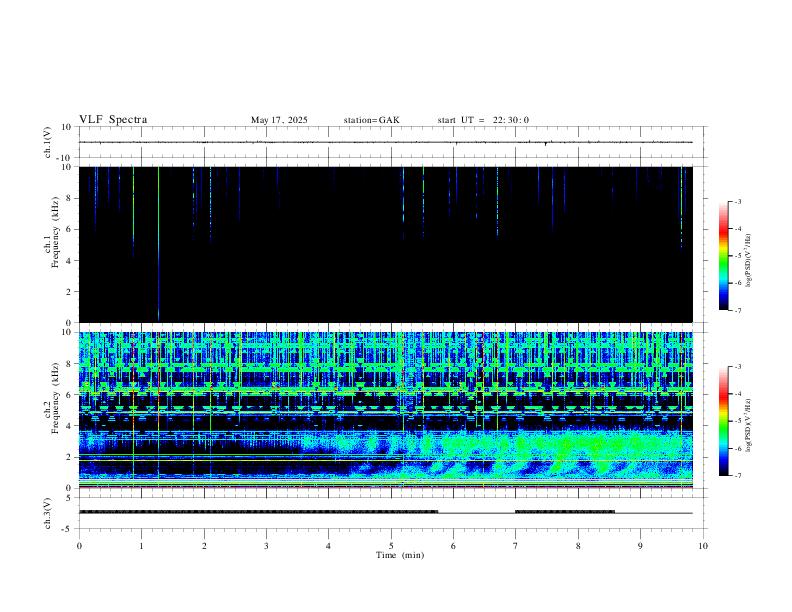Click the 'station=GAK' label
Viewport: 792px width, 612px height.
(371, 120)
